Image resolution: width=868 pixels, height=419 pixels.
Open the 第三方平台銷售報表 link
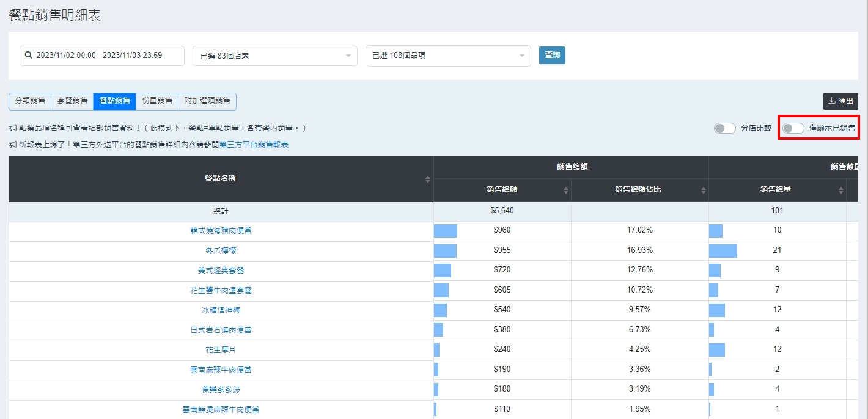(x=254, y=145)
